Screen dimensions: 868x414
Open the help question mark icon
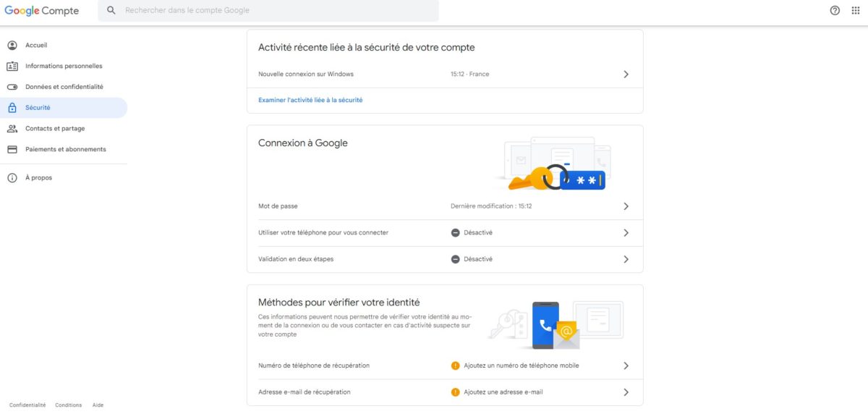tap(835, 11)
